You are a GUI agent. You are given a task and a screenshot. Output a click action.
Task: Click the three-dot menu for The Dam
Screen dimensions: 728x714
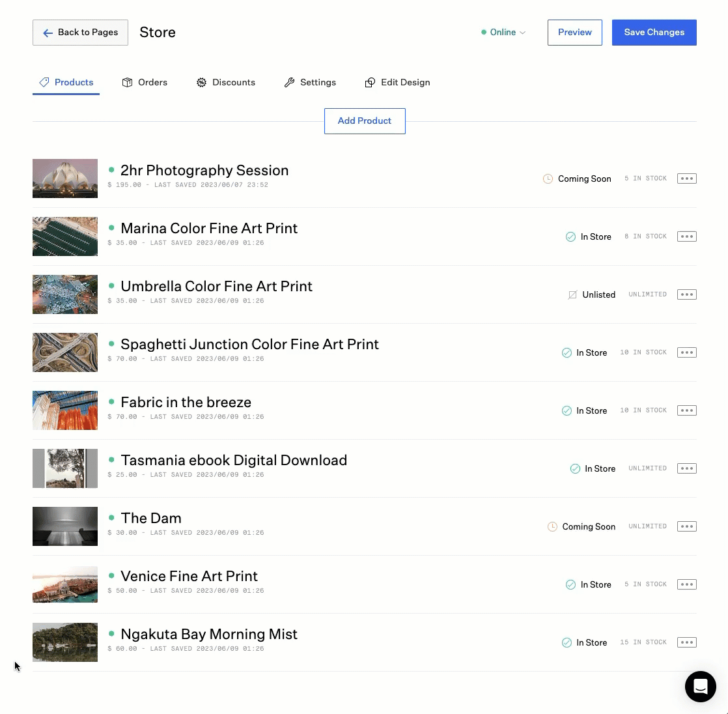pos(686,526)
